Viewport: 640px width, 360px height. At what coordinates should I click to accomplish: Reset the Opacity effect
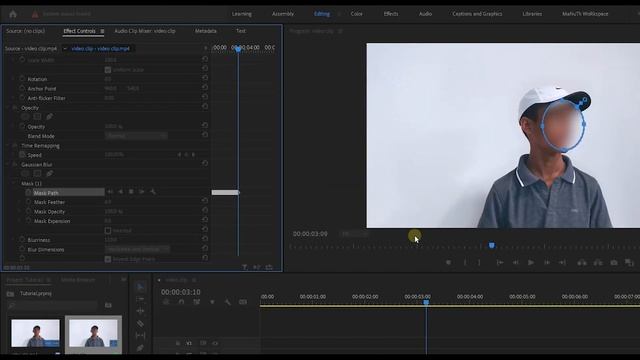pyautogui.click(x=205, y=107)
